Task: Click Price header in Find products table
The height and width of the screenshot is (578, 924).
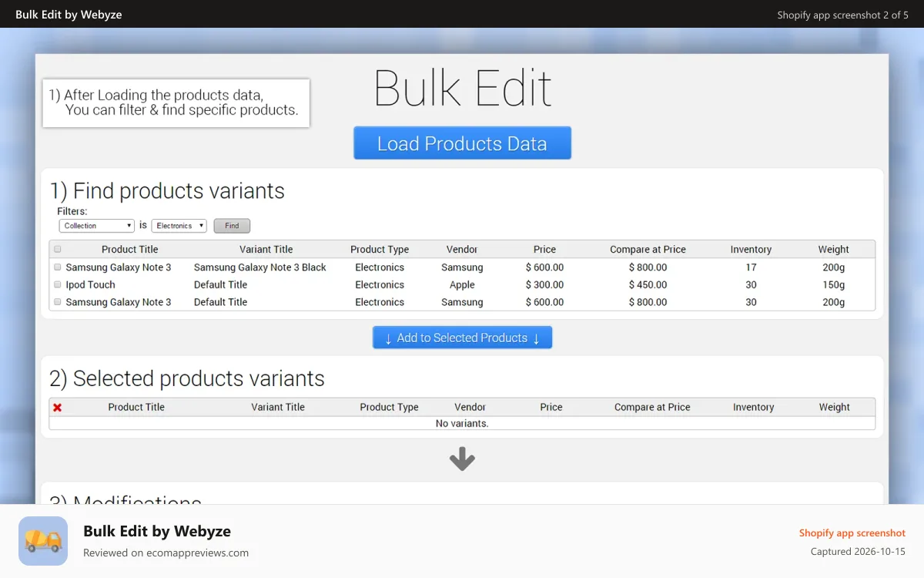Action: (544, 249)
